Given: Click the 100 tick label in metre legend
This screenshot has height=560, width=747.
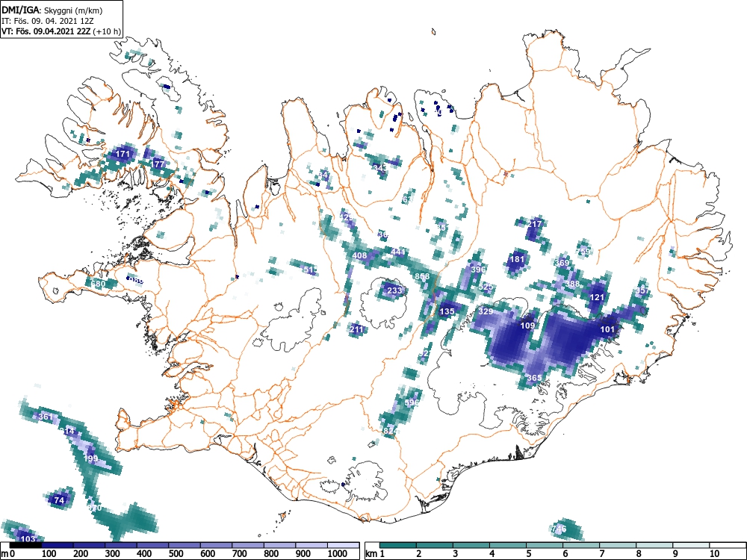Looking at the screenshot, I should [x=49, y=553].
